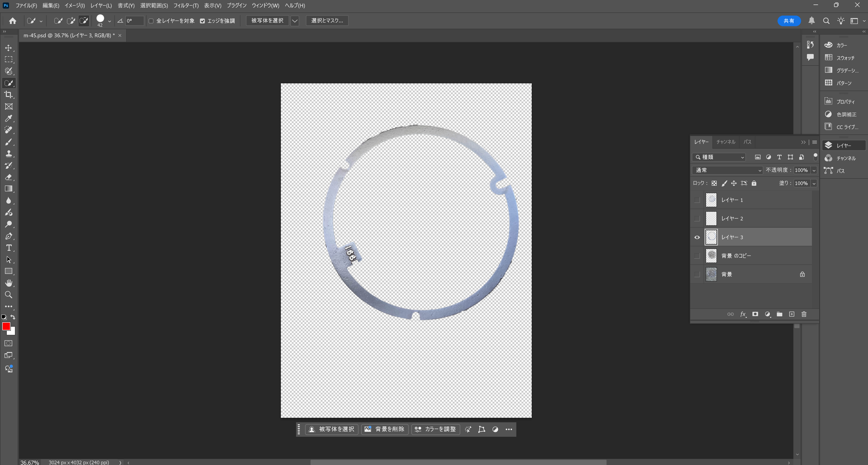Open the 通常 blend mode dropdown
The height and width of the screenshot is (465, 868).
pyautogui.click(x=728, y=170)
